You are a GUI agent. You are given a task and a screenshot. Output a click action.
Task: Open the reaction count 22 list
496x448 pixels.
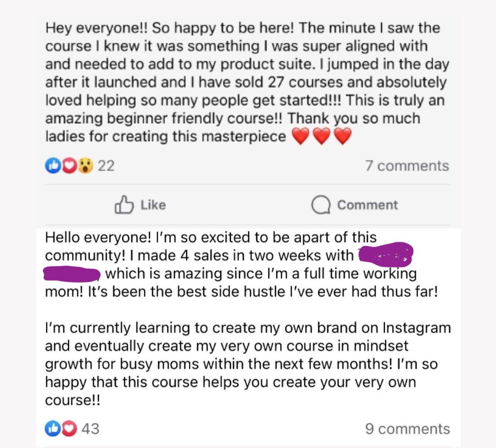click(x=106, y=165)
